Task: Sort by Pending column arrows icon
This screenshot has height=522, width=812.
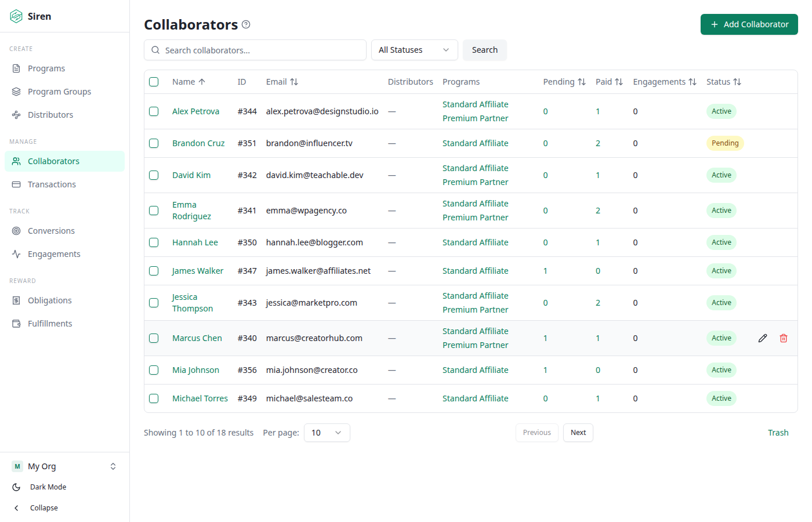Action: tap(582, 82)
